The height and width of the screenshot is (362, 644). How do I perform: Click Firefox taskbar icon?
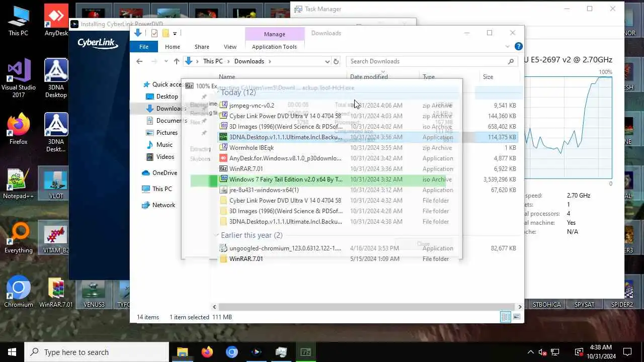click(x=207, y=352)
